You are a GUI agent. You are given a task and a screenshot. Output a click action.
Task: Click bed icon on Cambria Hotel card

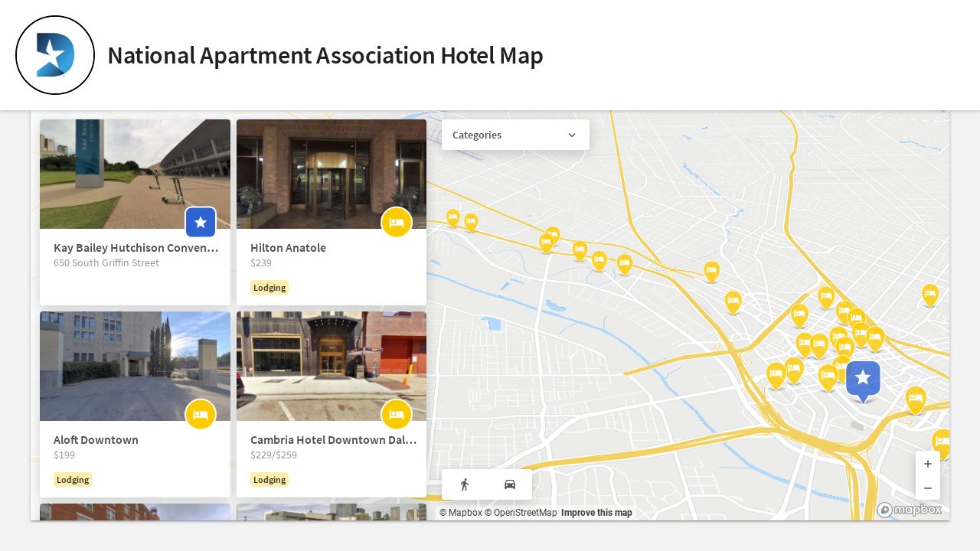396,415
